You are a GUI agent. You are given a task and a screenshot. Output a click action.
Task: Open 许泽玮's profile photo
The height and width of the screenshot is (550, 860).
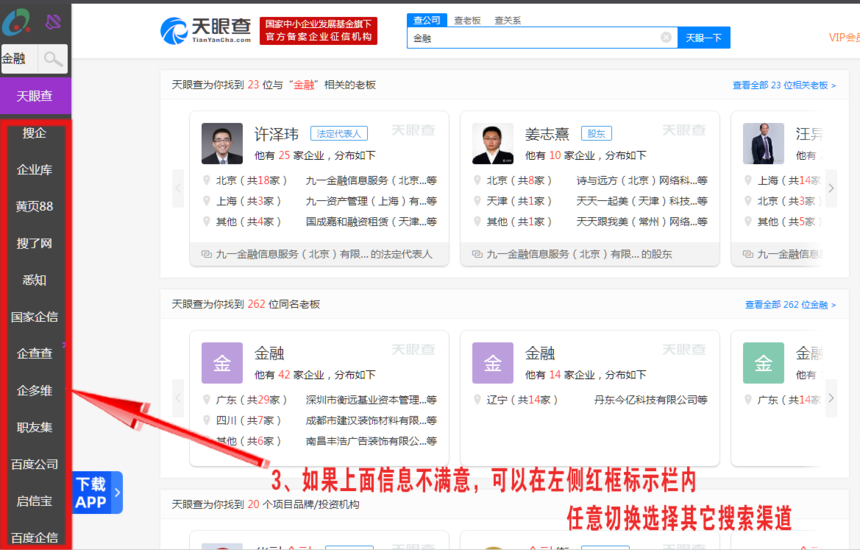click(222, 143)
